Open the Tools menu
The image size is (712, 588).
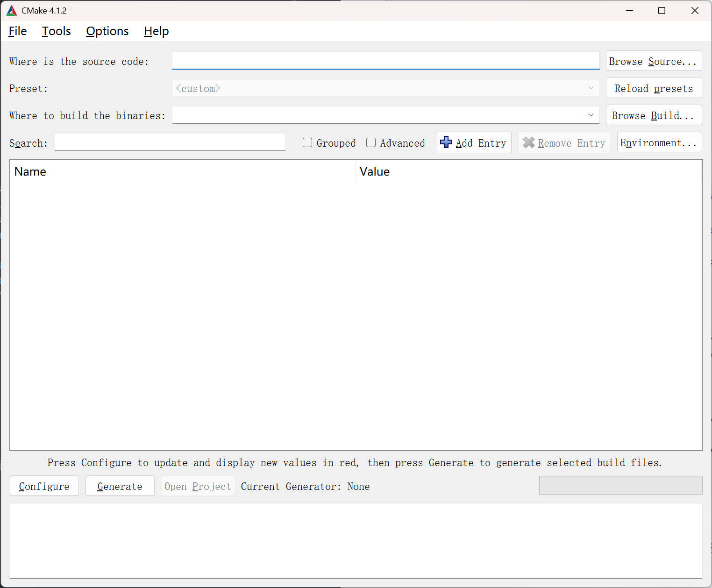[x=57, y=31]
